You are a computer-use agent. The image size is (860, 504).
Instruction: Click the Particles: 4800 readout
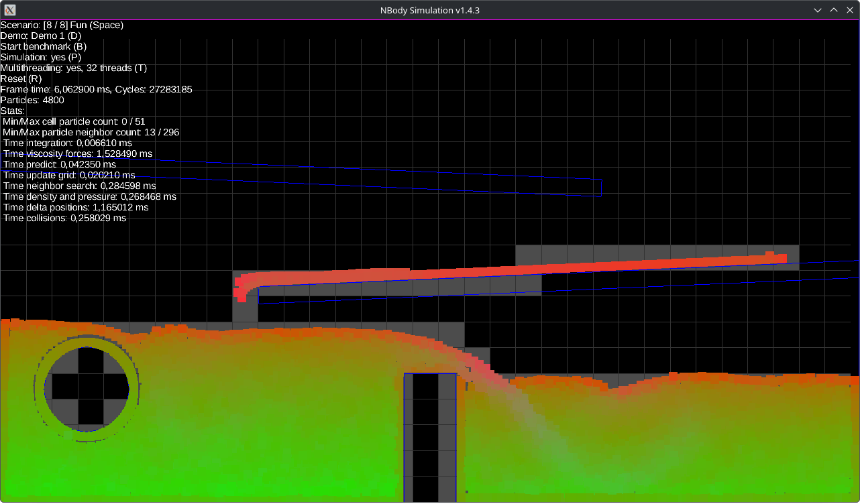tap(32, 101)
